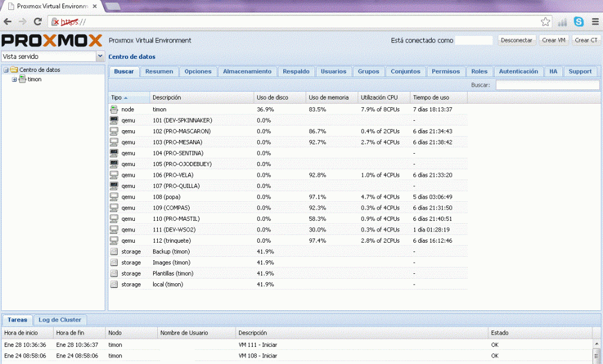This screenshot has height=364, width=603.
Task: Click the VM icon for 107 (PRO-QUILLA)
Action: pyautogui.click(x=114, y=186)
